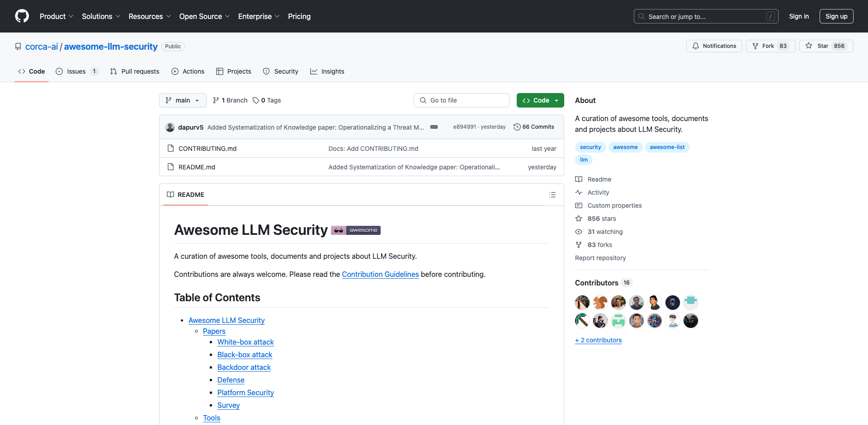Click dapurv5 avatar in commit row

pyautogui.click(x=170, y=127)
